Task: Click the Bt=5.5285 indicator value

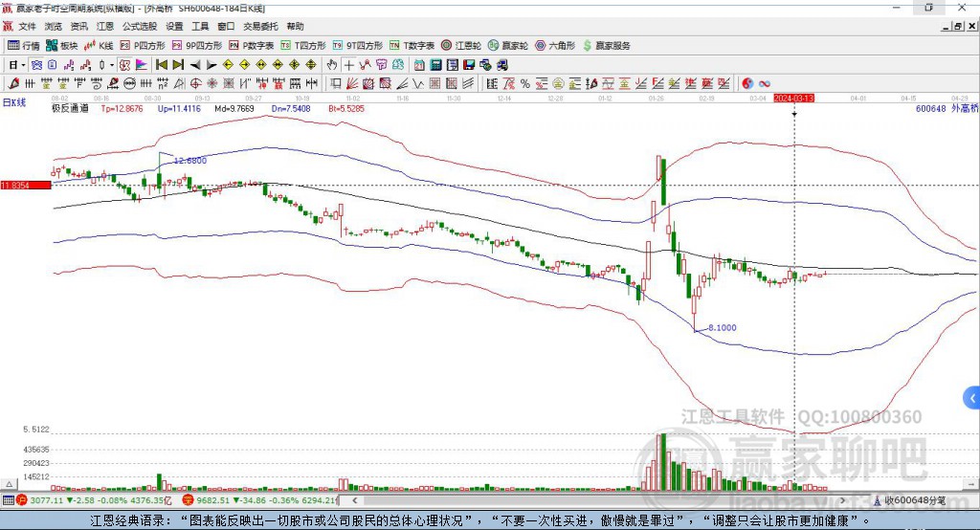Action: pos(346,108)
